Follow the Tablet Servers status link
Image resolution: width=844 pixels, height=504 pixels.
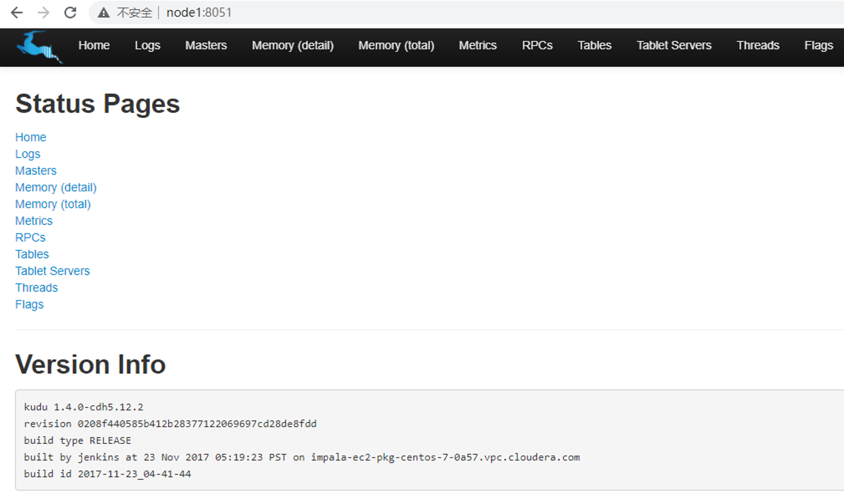pos(52,271)
